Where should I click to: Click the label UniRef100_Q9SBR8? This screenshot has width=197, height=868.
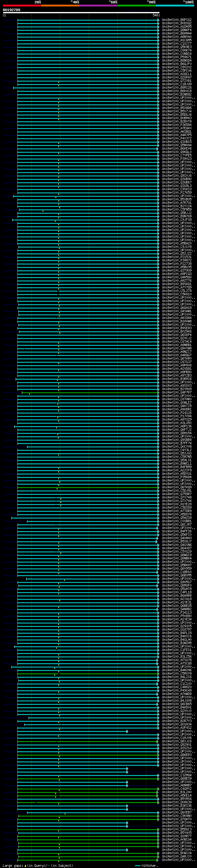[177, 440]
